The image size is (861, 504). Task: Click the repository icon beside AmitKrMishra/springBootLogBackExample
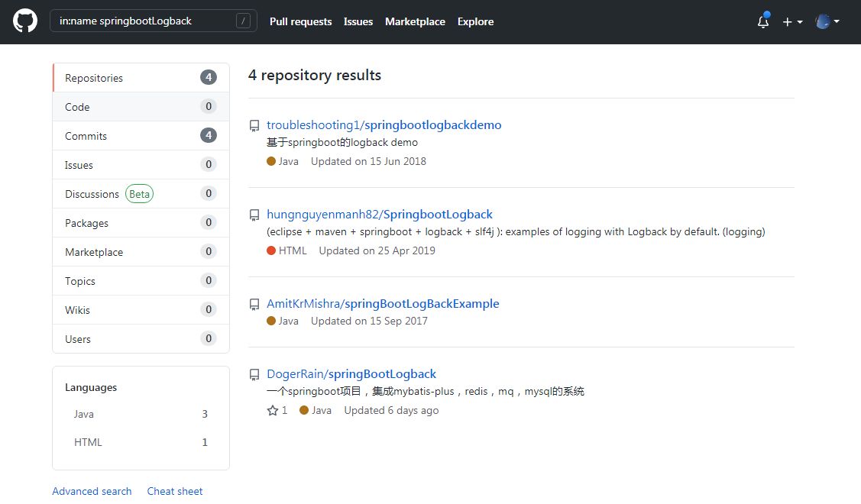click(x=254, y=304)
